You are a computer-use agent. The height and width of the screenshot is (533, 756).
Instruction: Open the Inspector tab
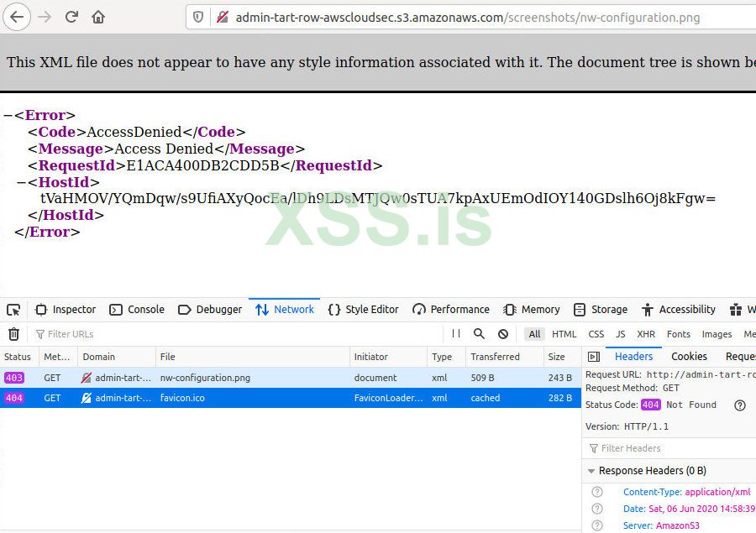pyautogui.click(x=66, y=310)
